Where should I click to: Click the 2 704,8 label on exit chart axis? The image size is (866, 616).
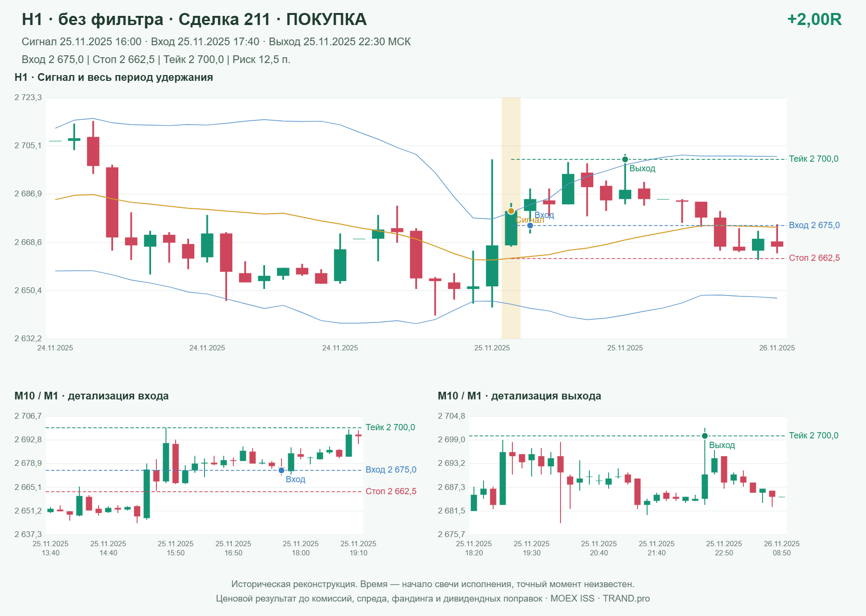click(x=451, y=416)
